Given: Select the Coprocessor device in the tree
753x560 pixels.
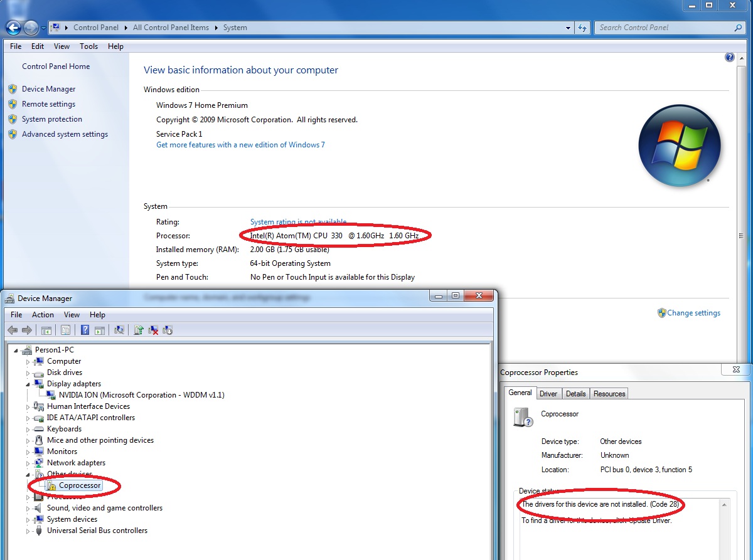Looking at the screenshot, I should coord(80,485).
